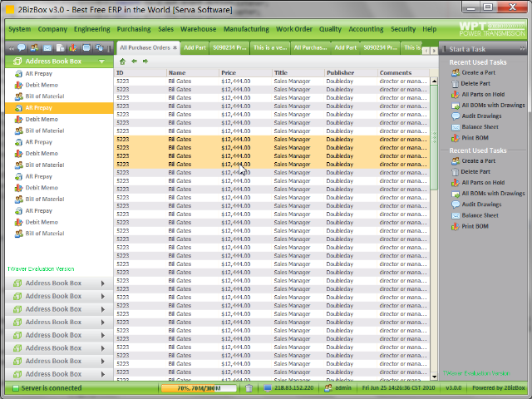Go to home with the green house icon

[122, 62]
